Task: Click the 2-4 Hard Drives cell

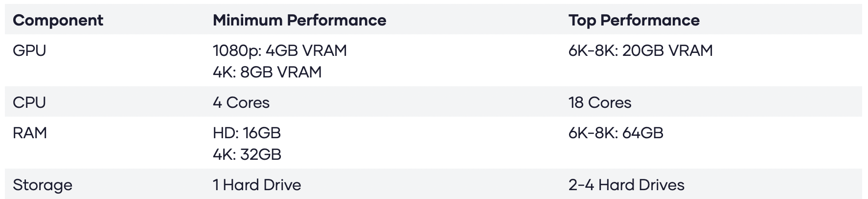Action: [x=626, y=185]
